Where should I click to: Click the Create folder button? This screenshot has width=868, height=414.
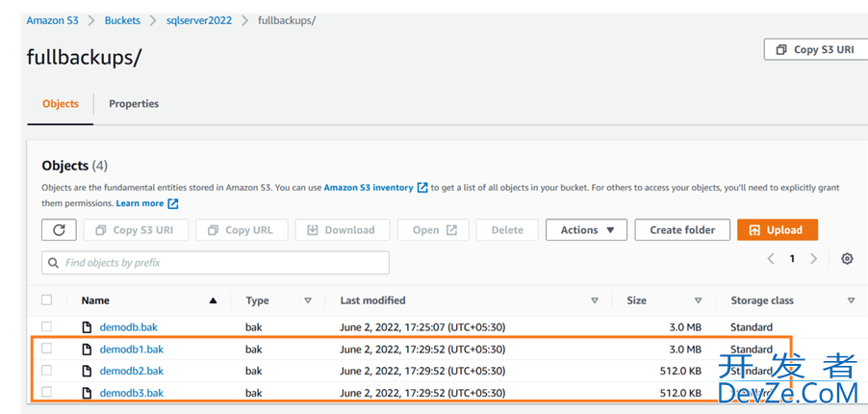click(682, 229)
